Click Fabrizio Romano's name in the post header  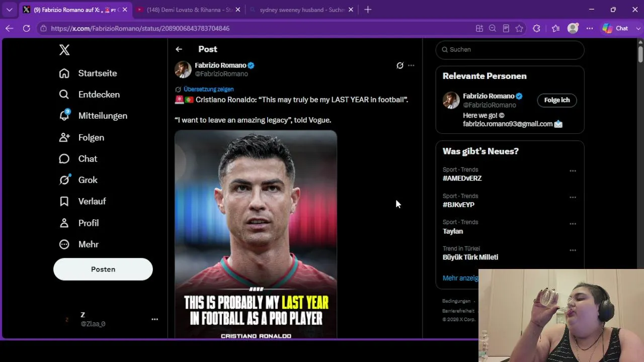220,65
